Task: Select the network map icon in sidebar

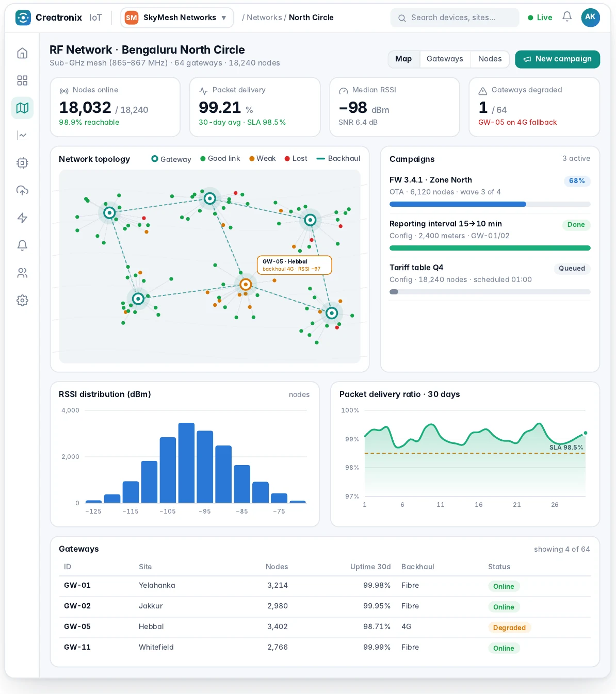Action: click(x=22, y=108)
